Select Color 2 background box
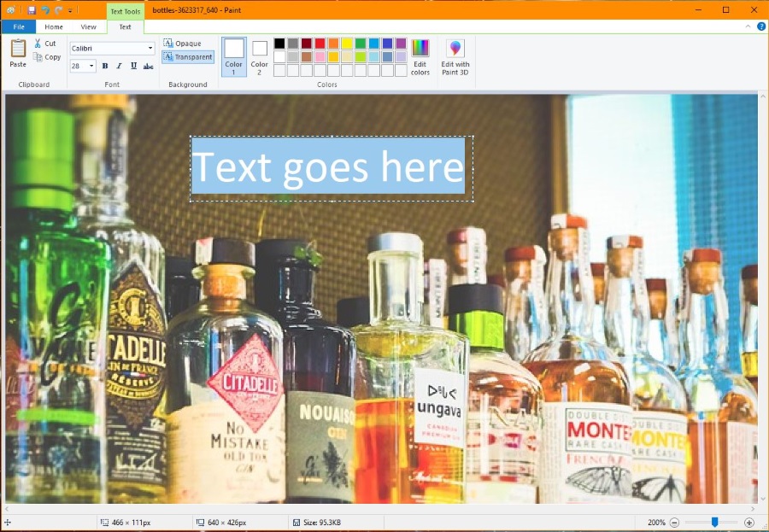Viewport: 769px width, 532px height. point(260,57)
